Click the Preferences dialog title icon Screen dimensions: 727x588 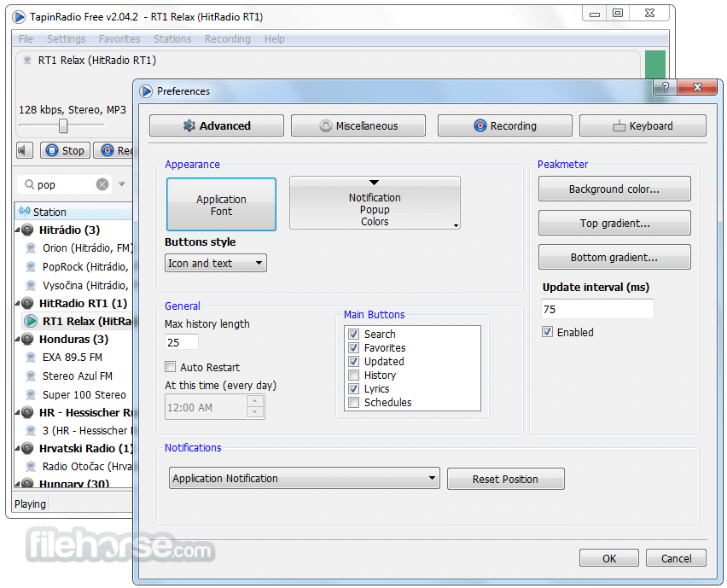tap(147, 91)
